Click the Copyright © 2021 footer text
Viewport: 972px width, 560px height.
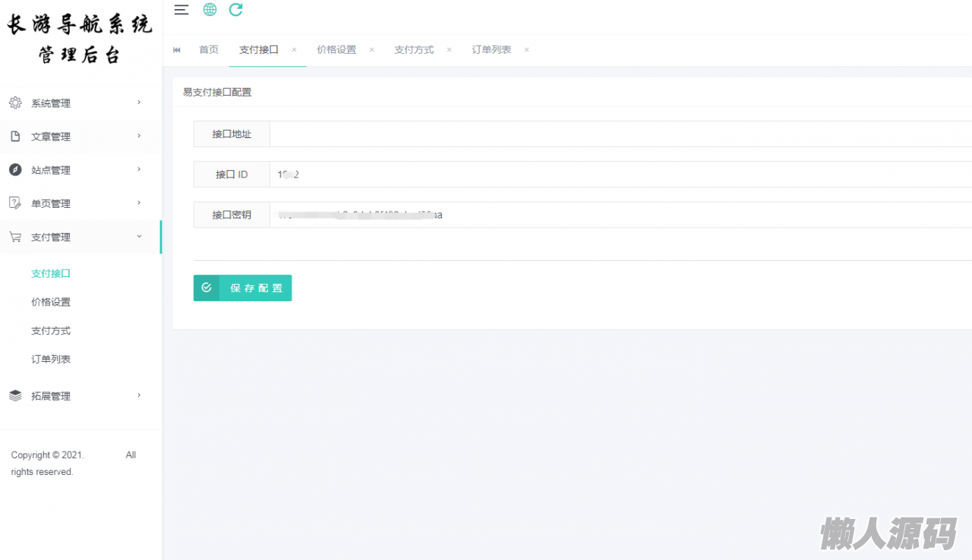pyautogui.click(x=48, y=455)
